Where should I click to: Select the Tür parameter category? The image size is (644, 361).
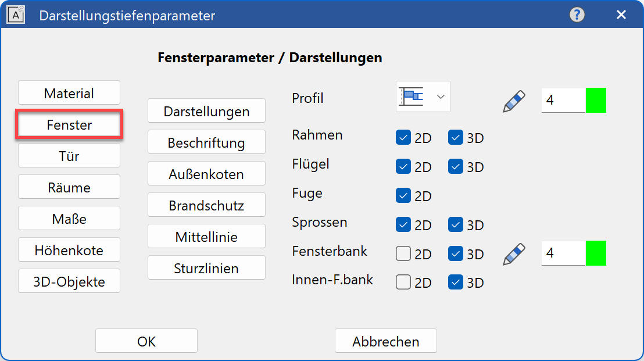click(x=69, y=155)
